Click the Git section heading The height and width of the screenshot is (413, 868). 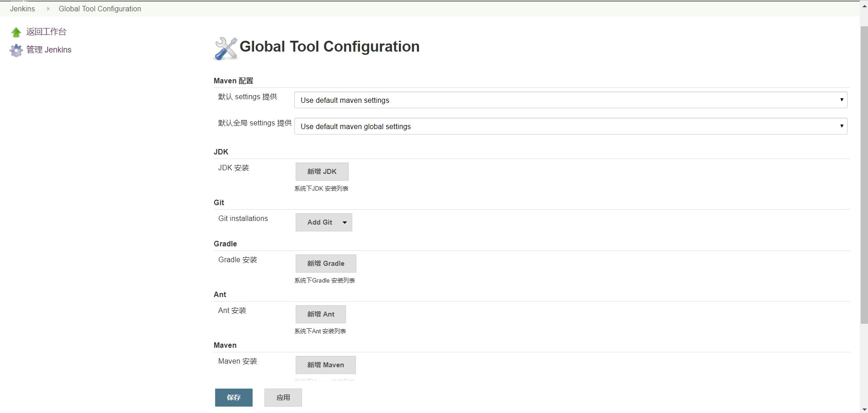(x=219, y=202)
